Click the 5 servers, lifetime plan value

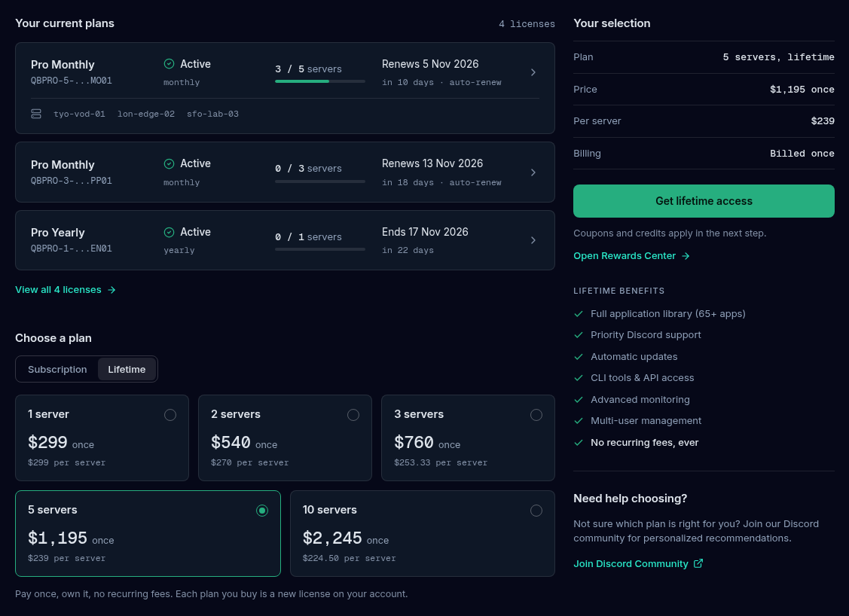pos(778,56)
